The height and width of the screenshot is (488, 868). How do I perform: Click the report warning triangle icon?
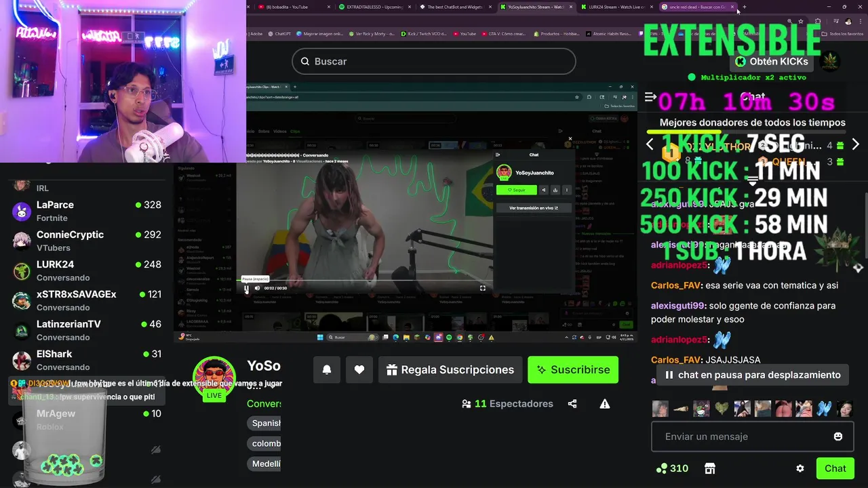(605, 403)
